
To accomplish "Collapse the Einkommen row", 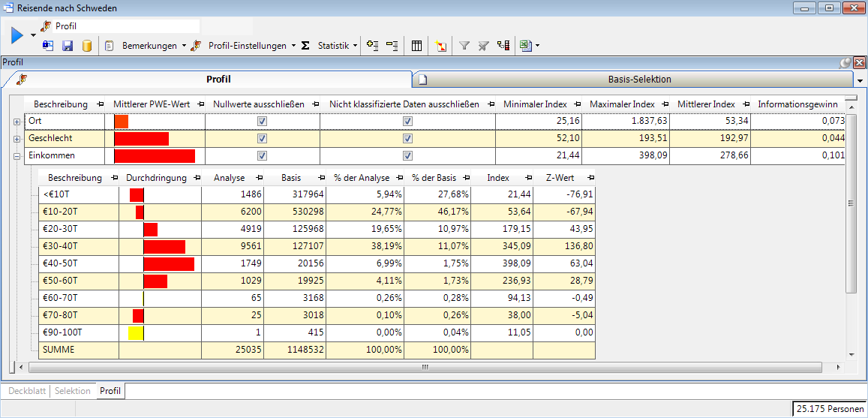I will tap(17, 155).
